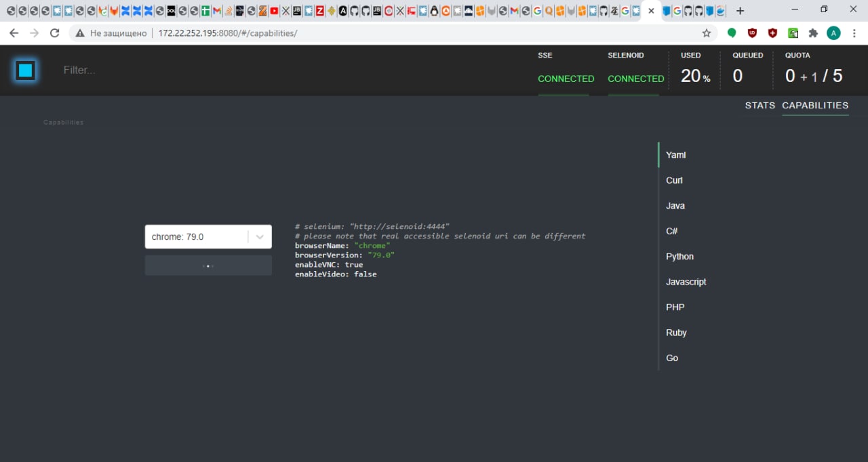Click the browserName "chrome" code line

342,245
